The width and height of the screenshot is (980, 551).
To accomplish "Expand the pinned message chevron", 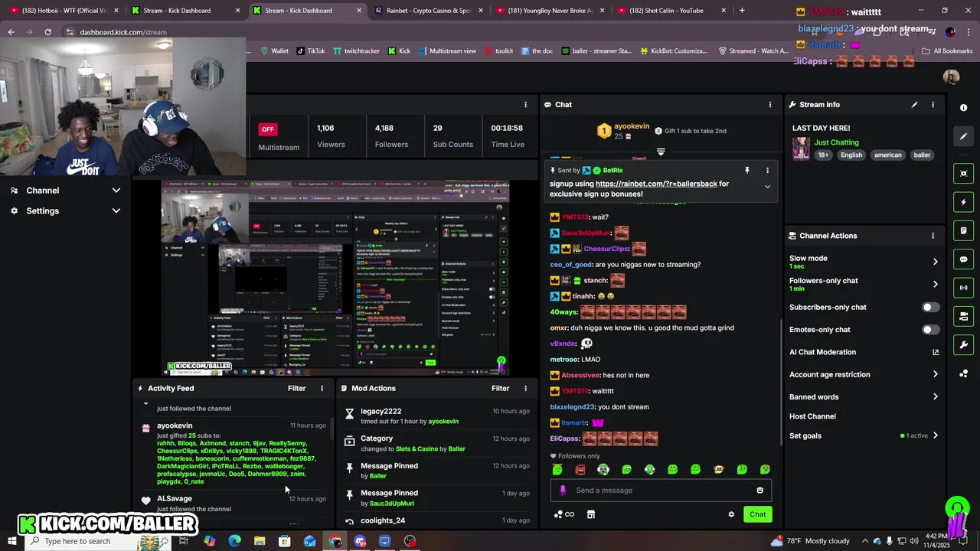I will pos(767,187).
